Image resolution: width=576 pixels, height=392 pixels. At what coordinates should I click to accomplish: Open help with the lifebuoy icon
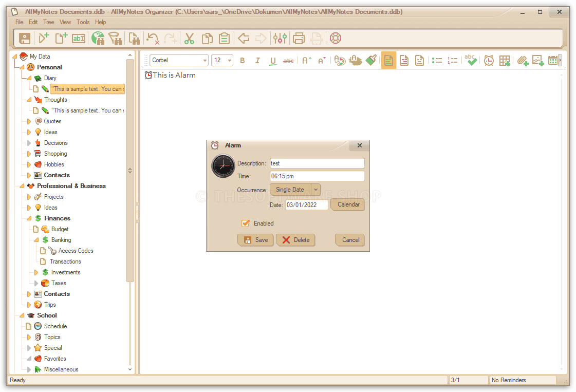tap(336, 38)
